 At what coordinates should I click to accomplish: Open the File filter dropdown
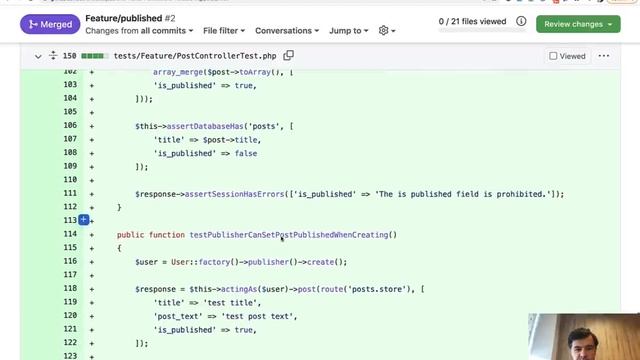(224, 31)
